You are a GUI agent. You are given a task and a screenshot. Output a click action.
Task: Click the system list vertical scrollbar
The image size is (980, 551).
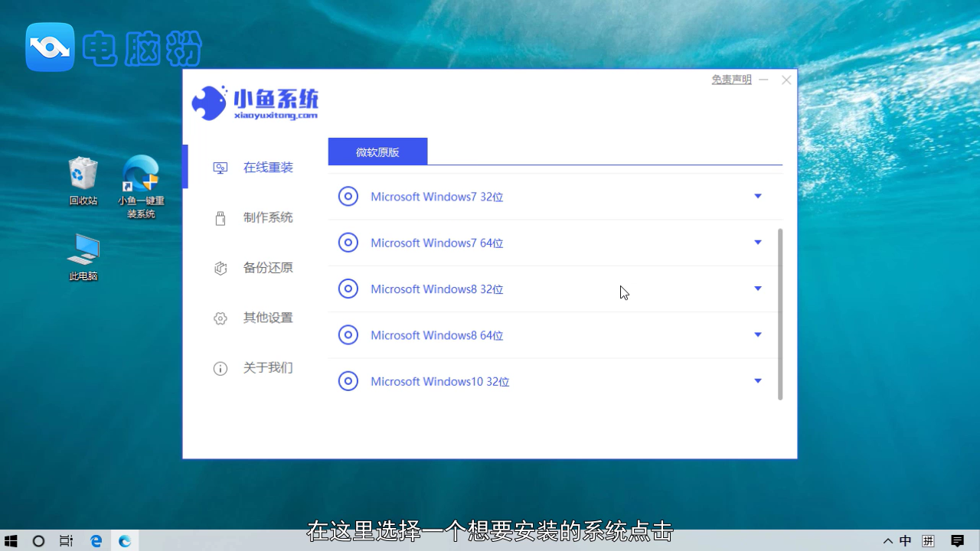780,314
